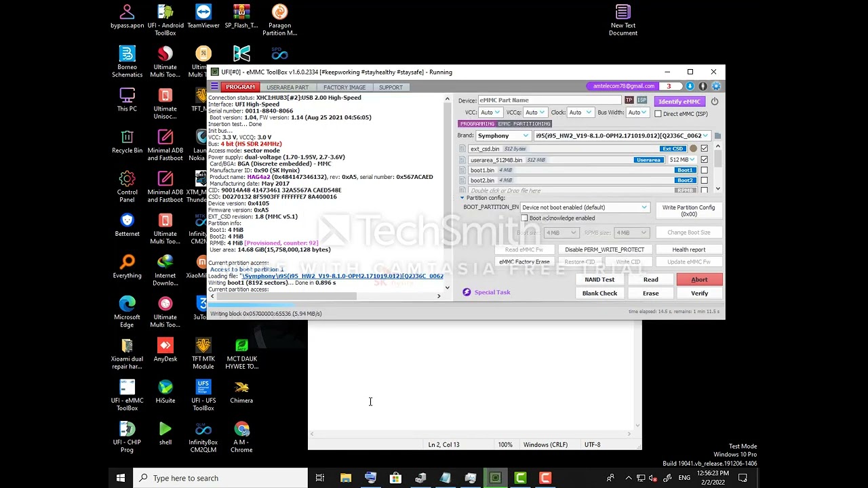Click the Abort button
Image resolution: width=868 pixels, height=488 pixels.
tap(699, 279)
